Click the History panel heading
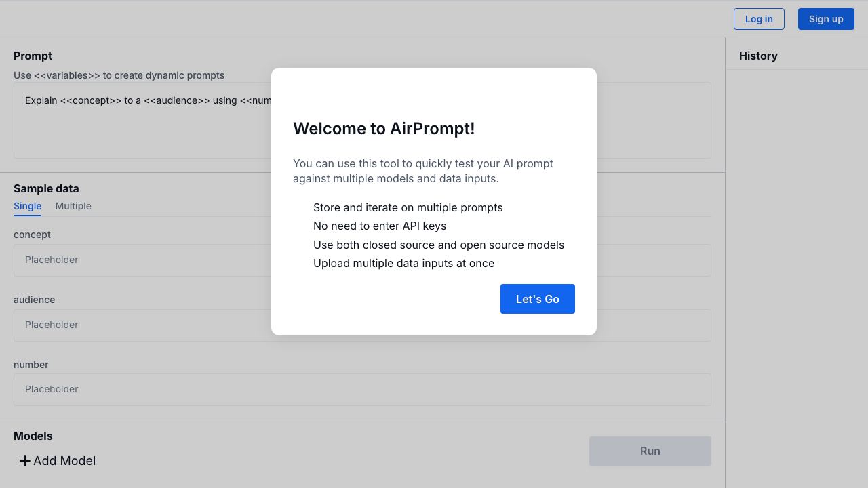Image resolution: width=868 pixels, height=488 pixels. [x=758, y=56]
